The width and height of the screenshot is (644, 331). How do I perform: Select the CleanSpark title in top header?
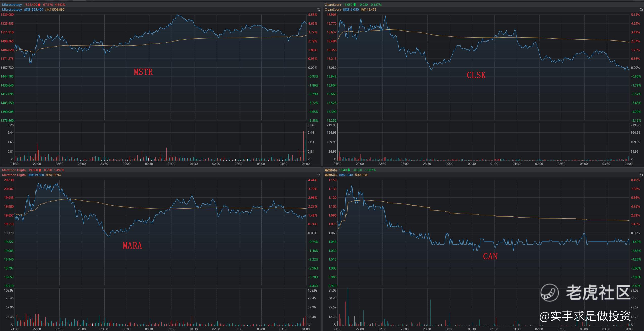click(x=333, y=5)
